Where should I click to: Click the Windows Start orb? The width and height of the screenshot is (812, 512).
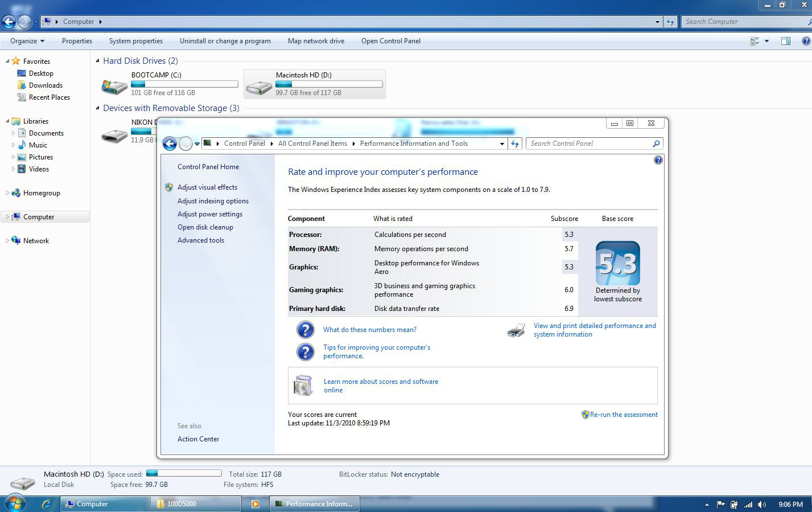(x=15, y=503)
